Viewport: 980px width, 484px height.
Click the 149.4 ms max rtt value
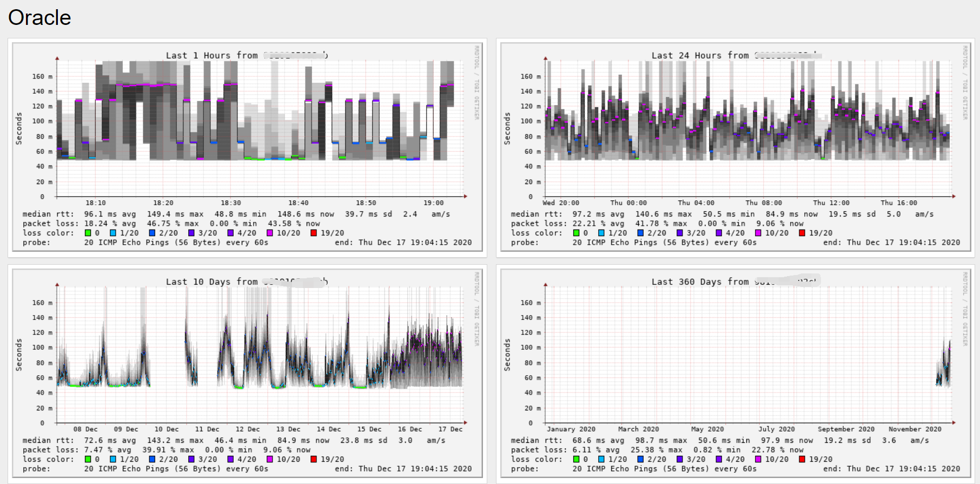coord(175,214)
